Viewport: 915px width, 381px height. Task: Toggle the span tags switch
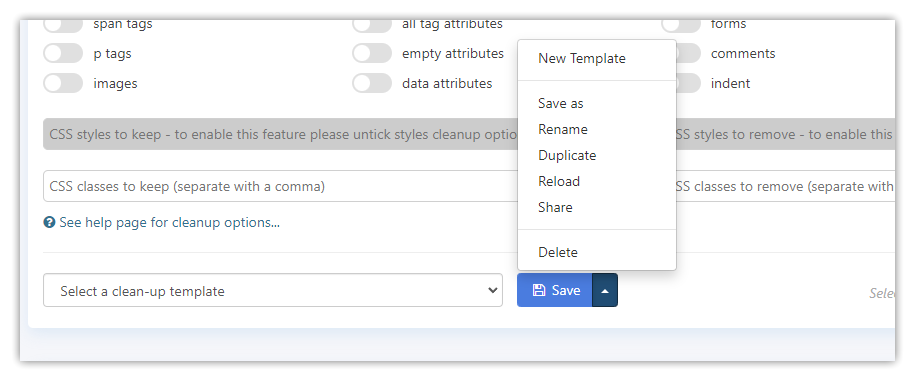tap(63, 25)
